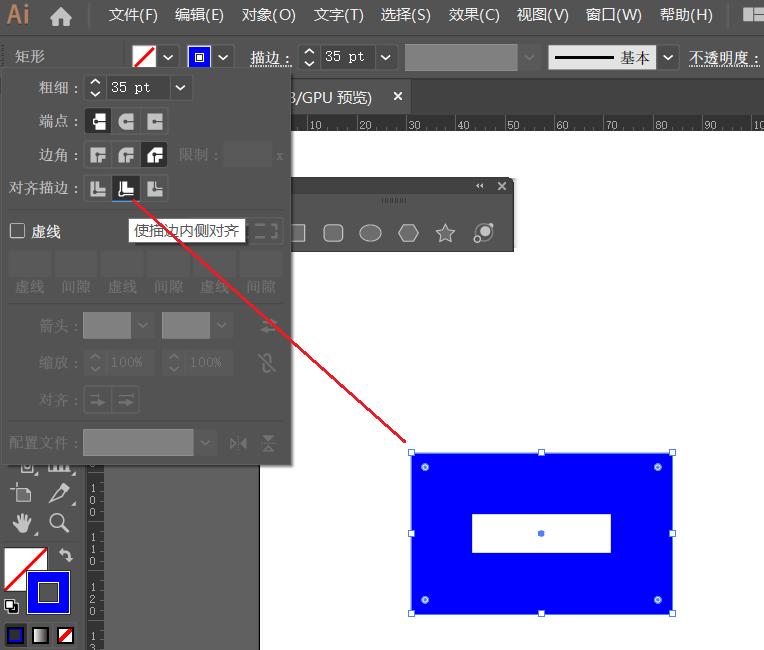
Task: Open the 窗口(W) menu
Action: point(613,15)
